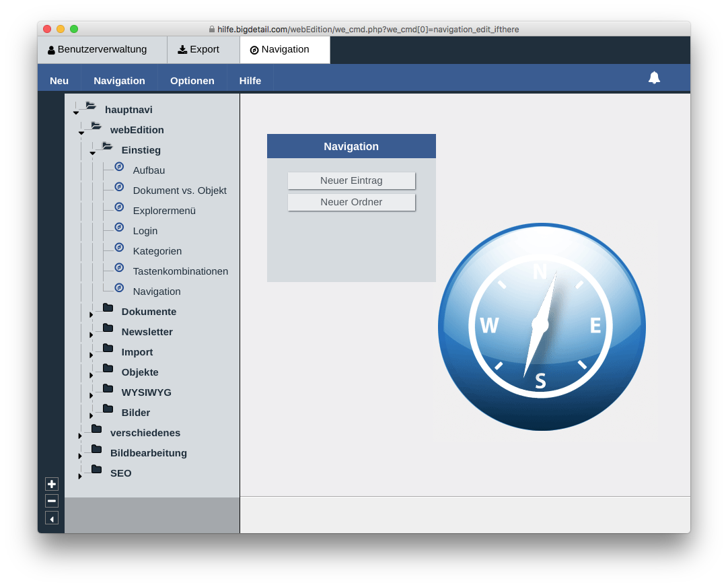Switch to the Benutzerverwaltung tab
Screen dimensions: 728x587
(102, 50)
